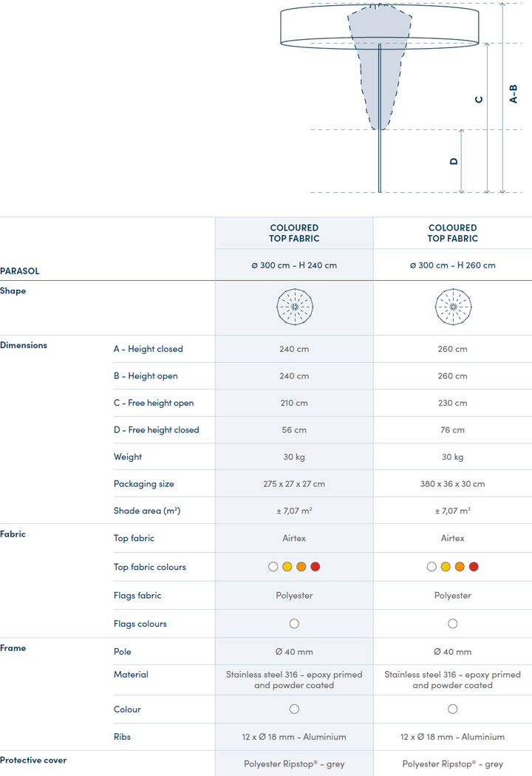Select white top fabric colour in H 260 column

click(432, 567)
